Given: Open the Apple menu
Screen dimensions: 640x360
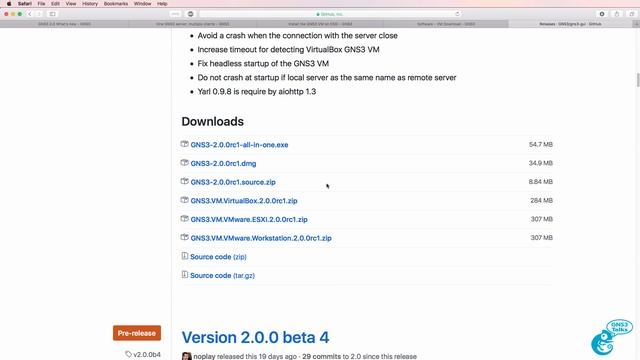Looking at the screenshot, I should (9, 4).
